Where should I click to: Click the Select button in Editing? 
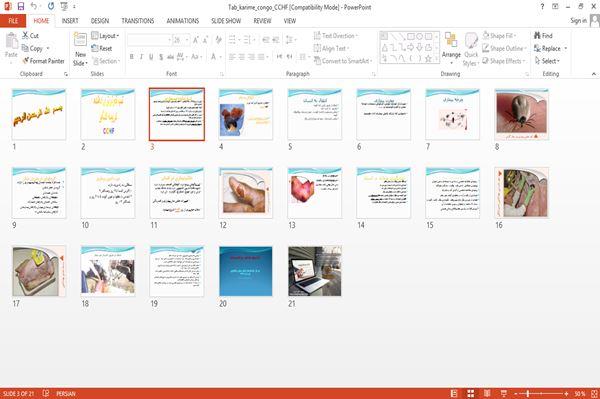click(x=547, y=61)
